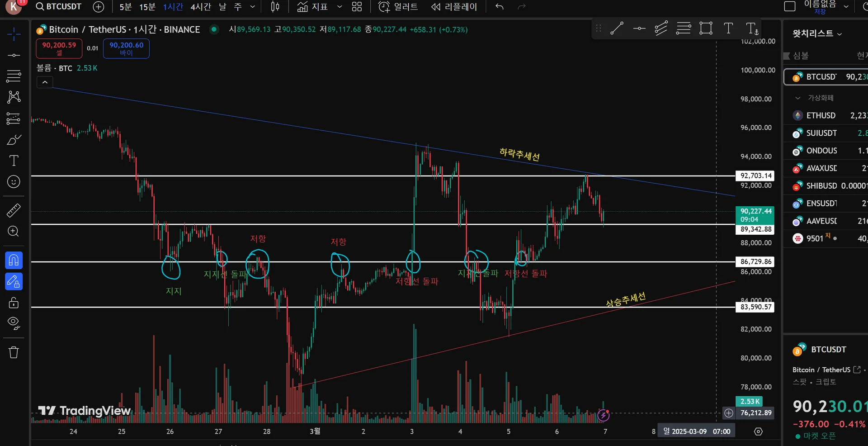Pick parallel channel in floating toolbar
The height and width of the screenshot is (446, 868).
661,28
